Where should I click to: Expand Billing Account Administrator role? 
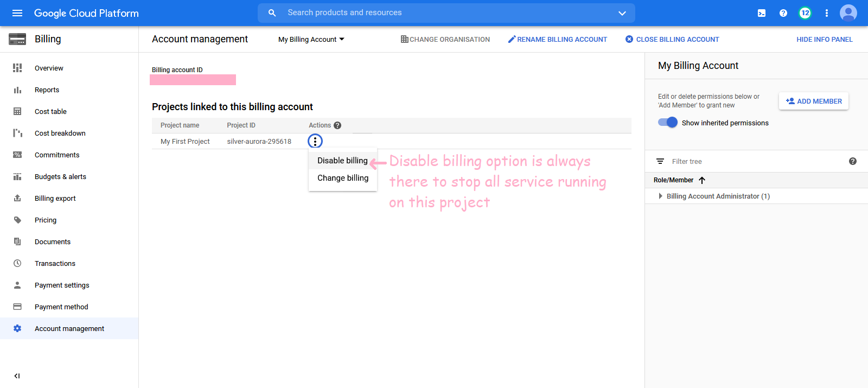coord(660,196)
